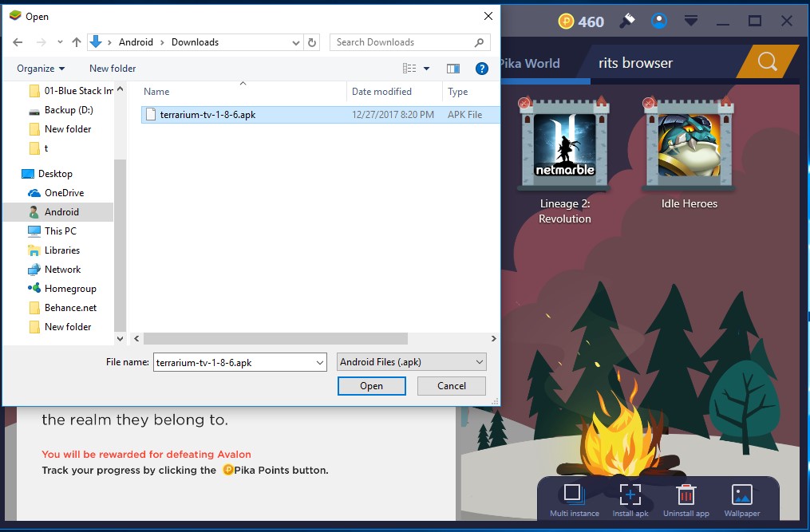This screenshot has width=810, height=532.
Task: Click the horizontal scrollbar thumb in file list
Action: pos(275,339)
